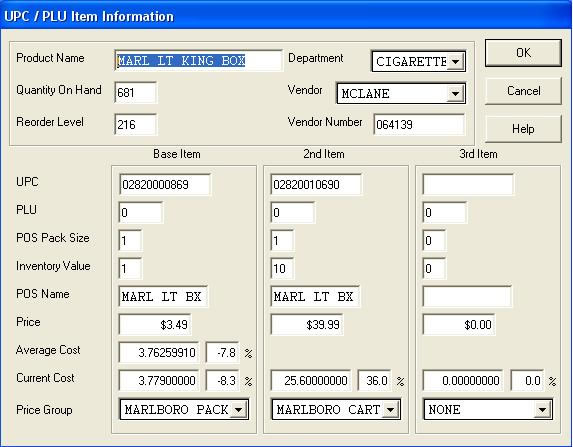Click 2nd Item POS Pack Size field
This screenshot has width=573, height=447.
pyautogui.click(x=282, y=240)
